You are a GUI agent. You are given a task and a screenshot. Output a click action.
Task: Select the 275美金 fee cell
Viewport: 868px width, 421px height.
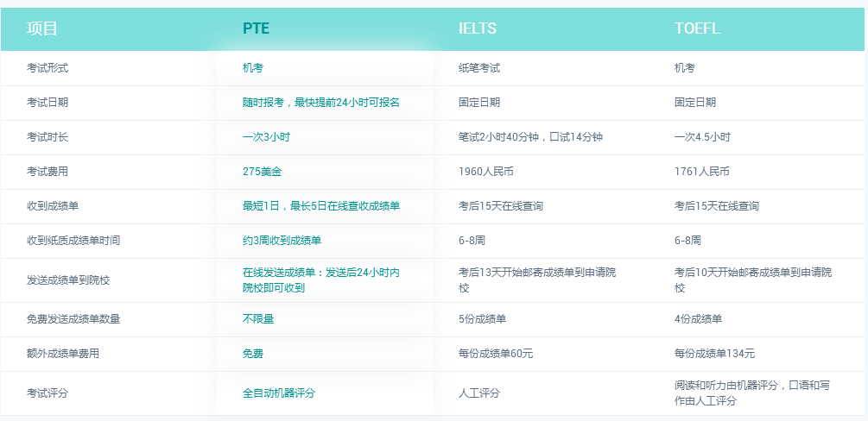point(262,172)
